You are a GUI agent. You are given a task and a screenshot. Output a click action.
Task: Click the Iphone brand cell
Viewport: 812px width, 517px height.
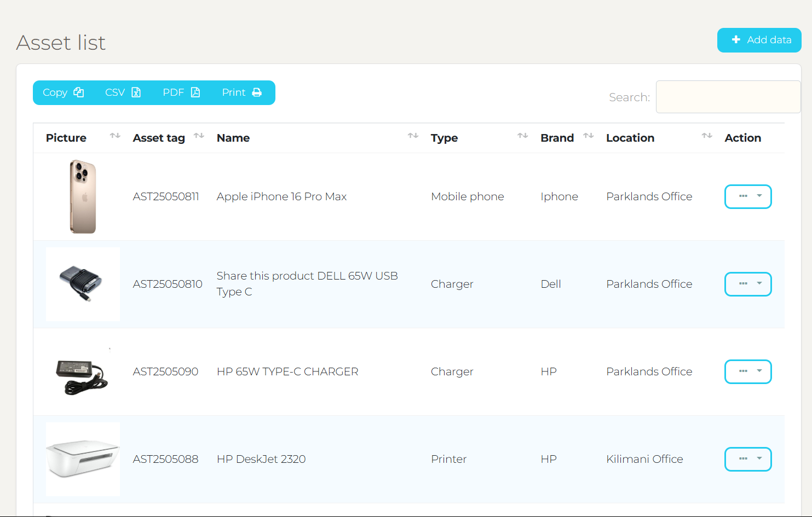(559, 196)
